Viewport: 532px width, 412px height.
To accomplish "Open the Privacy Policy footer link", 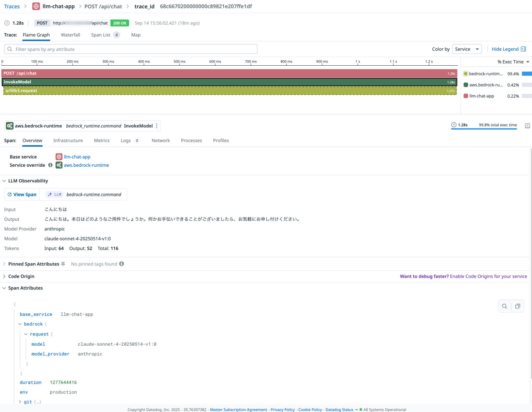I will [283, 410].
